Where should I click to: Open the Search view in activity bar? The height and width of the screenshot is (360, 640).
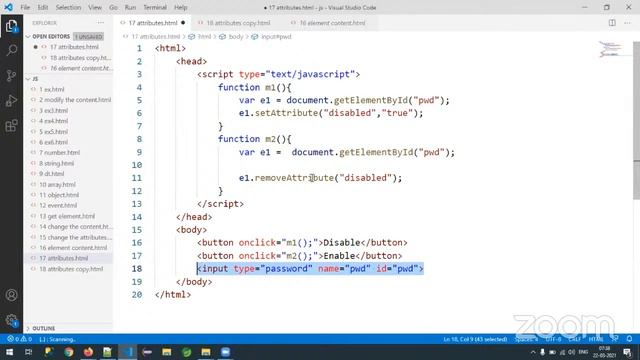click(11, 51)
